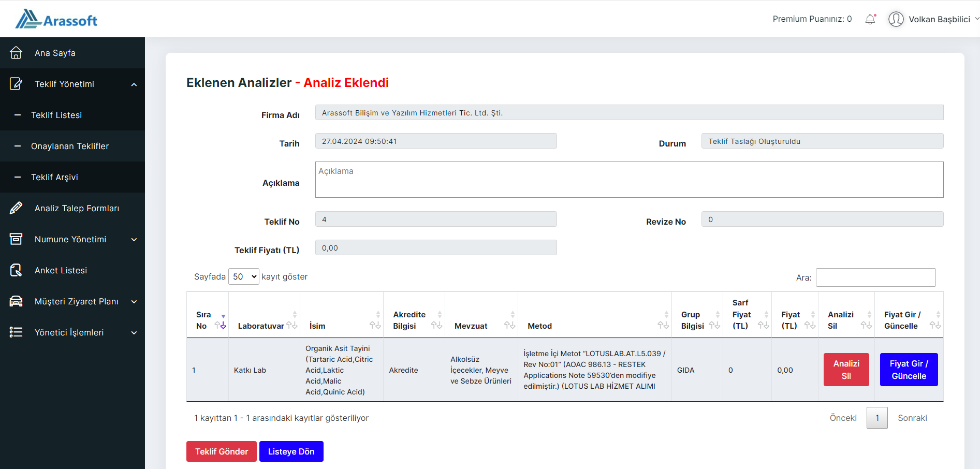980x469 pixels.
Task: Open Onaylanan Teklifler submenu item
Action: [72, 146]
